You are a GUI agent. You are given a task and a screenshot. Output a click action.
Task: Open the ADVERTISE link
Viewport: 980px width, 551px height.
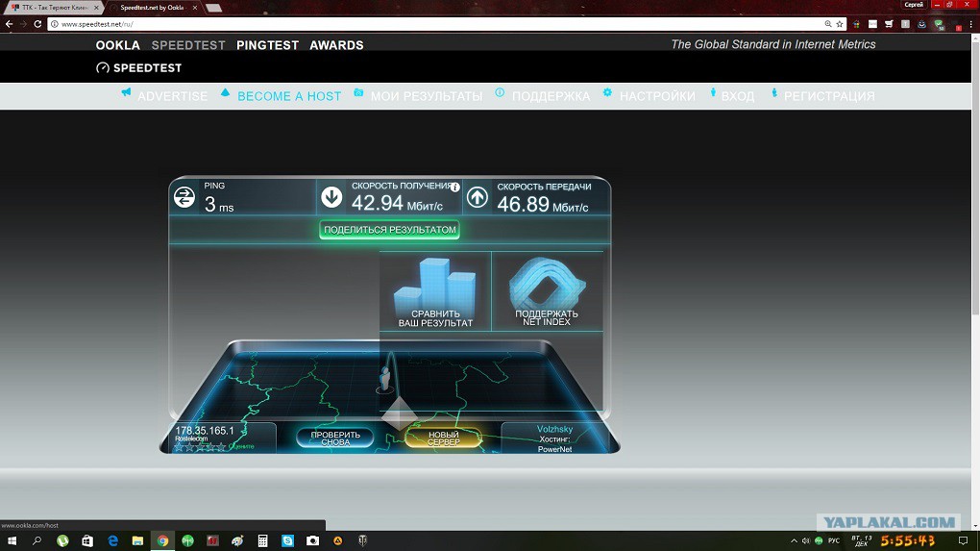tap(173, 96)
